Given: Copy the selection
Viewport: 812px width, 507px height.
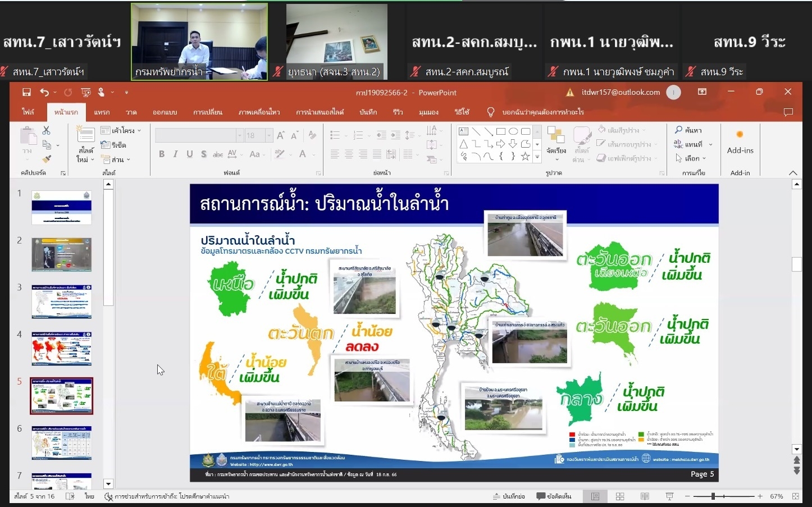Looking at the screenshot, I should coord(47,145).
